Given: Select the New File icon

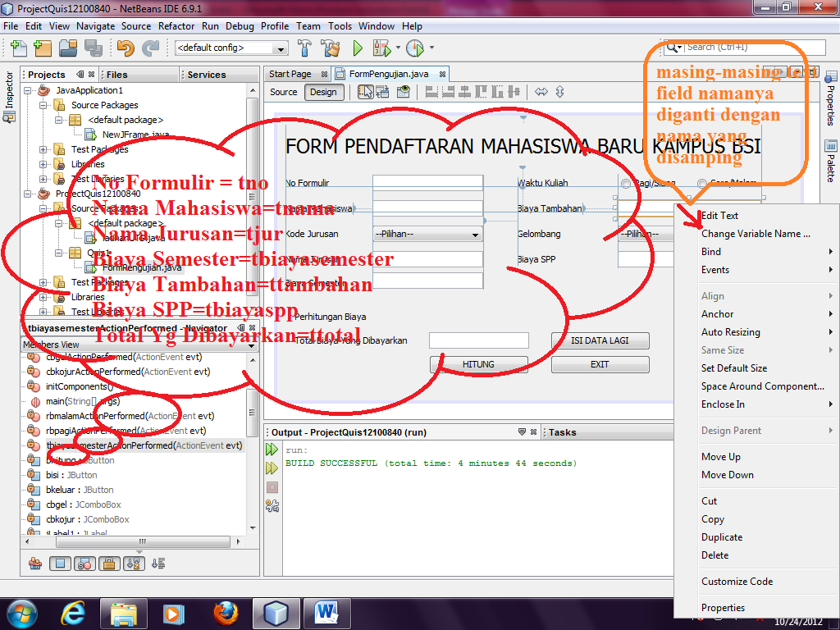Looking at the screenshot, I should tap(18, 48).
